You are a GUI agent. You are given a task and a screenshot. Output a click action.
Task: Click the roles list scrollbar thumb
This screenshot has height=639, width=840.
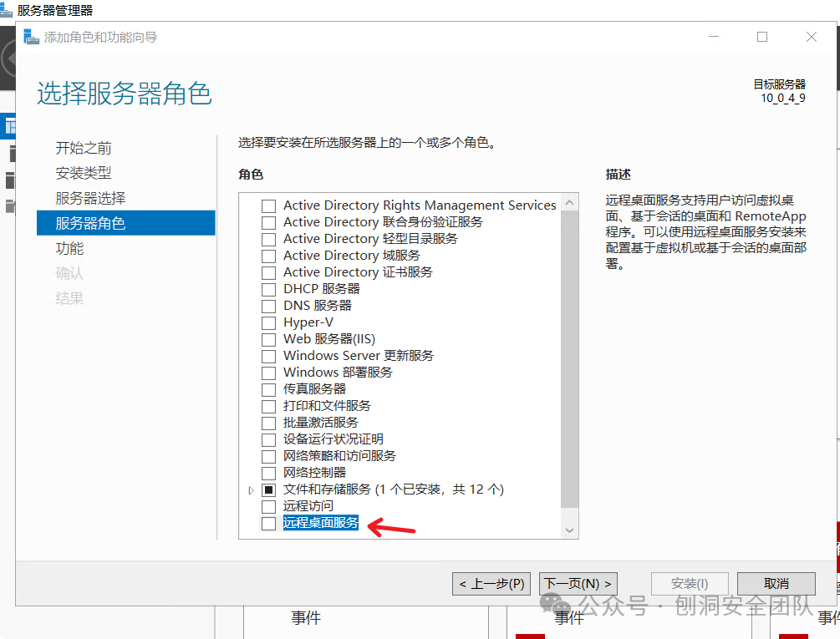pos(569,360)
